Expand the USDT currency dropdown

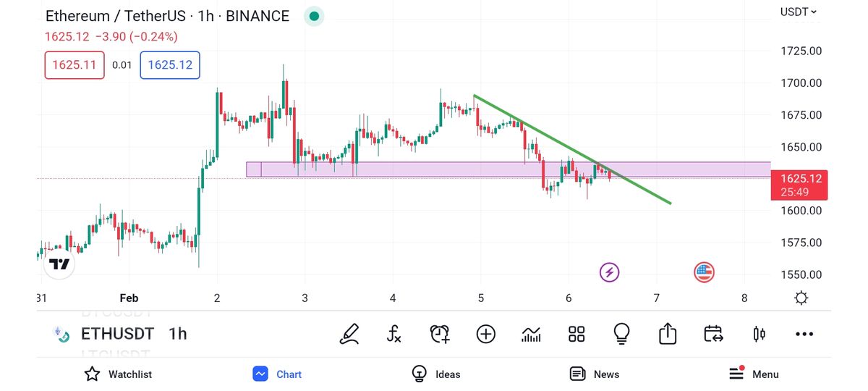click(799, 12)
